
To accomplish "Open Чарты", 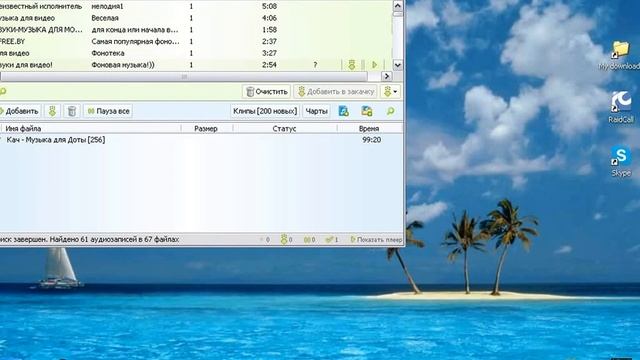I will (x=316, y=111).
